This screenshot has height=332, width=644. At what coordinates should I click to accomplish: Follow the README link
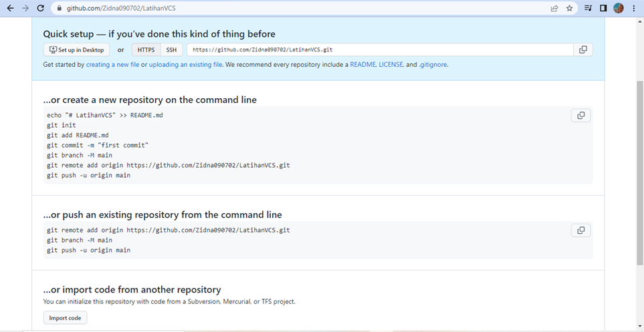click(362, 64)
